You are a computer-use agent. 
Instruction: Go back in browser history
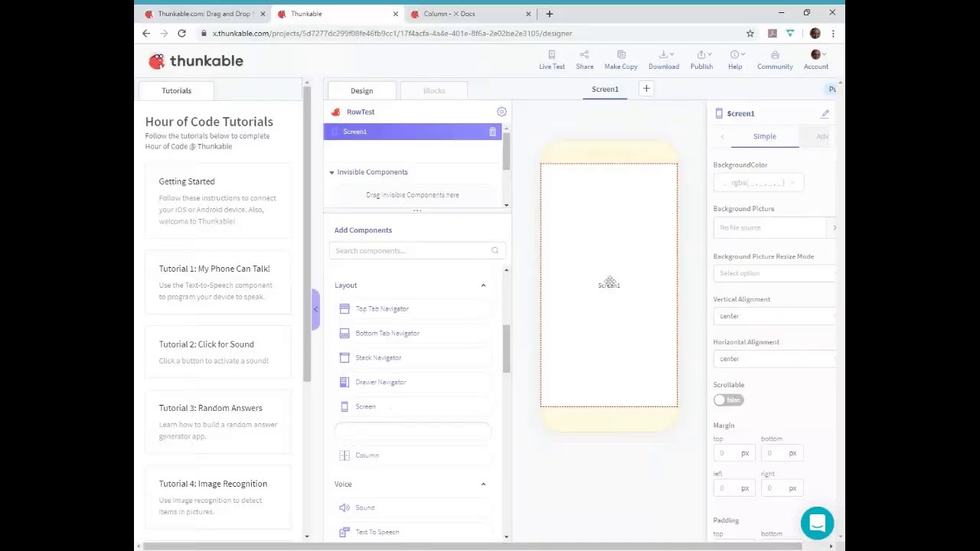(146, 33)
